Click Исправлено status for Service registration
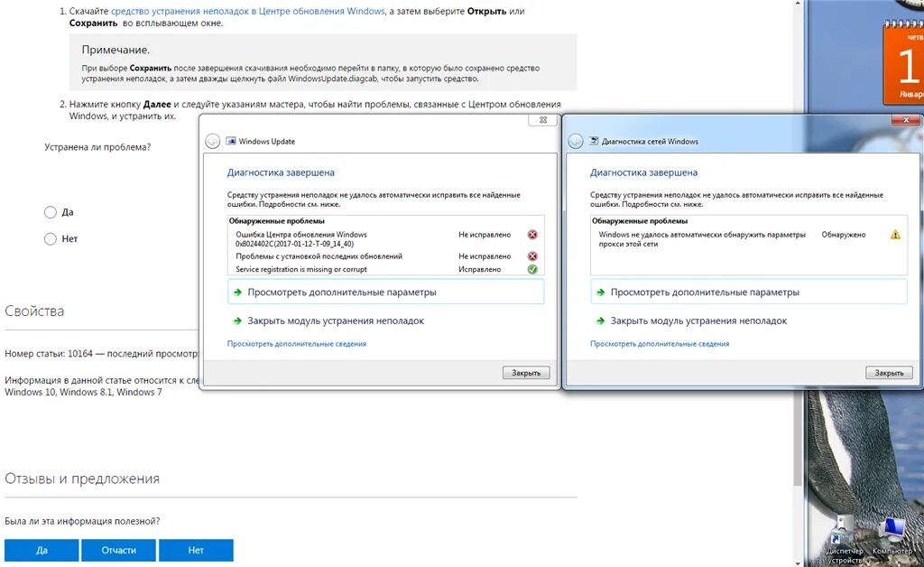Image resolution: width=924 pixels, height=567 pixels. [x=480, y=269]
